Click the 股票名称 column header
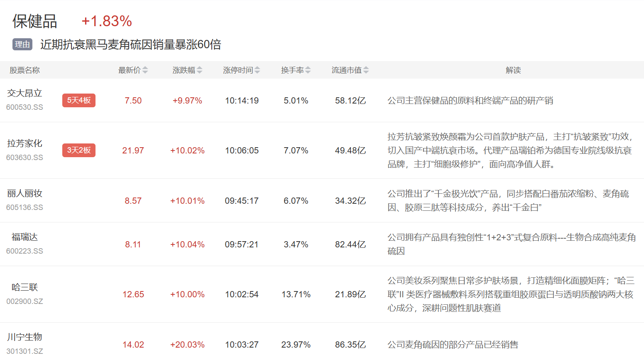This screenshot has width=644, height=358. pyautogui.click(x=24, y=70)
